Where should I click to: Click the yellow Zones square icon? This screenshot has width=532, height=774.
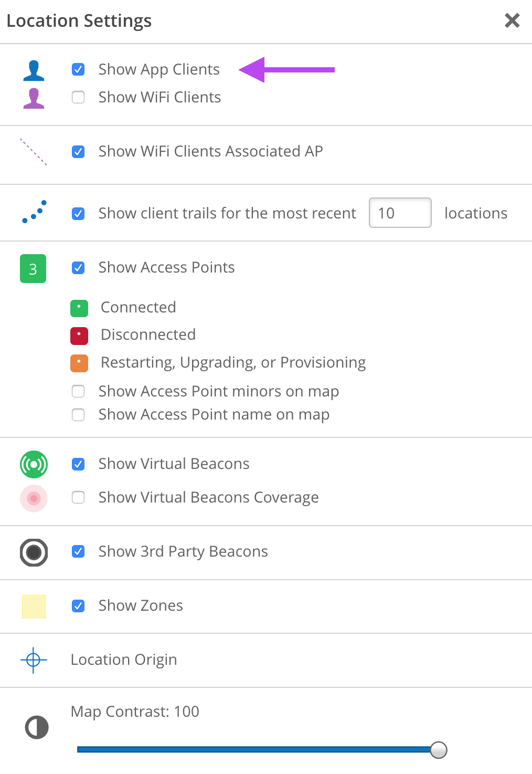click(x=34, y=606)
